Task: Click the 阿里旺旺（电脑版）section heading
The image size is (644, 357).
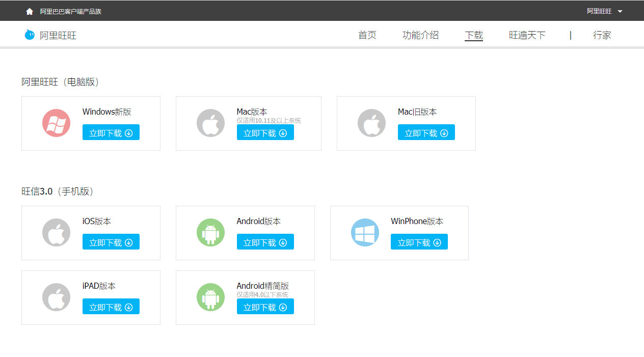Action: pos(60,82)
